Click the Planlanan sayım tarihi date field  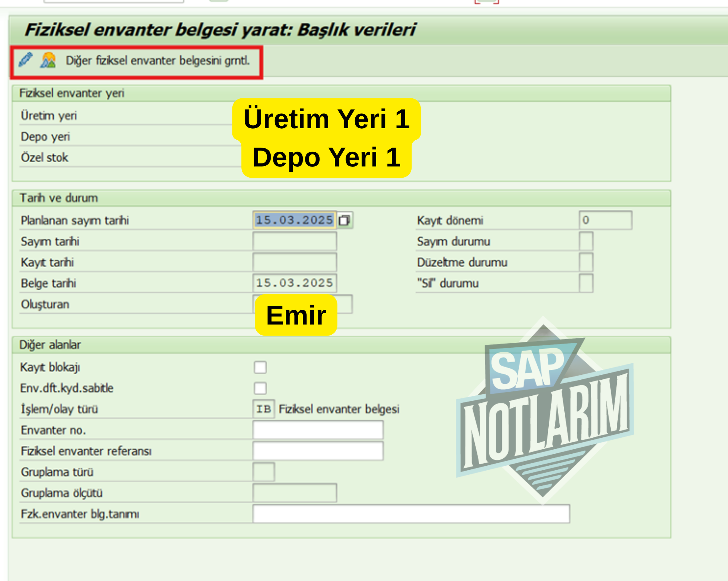tap(294, 220)
